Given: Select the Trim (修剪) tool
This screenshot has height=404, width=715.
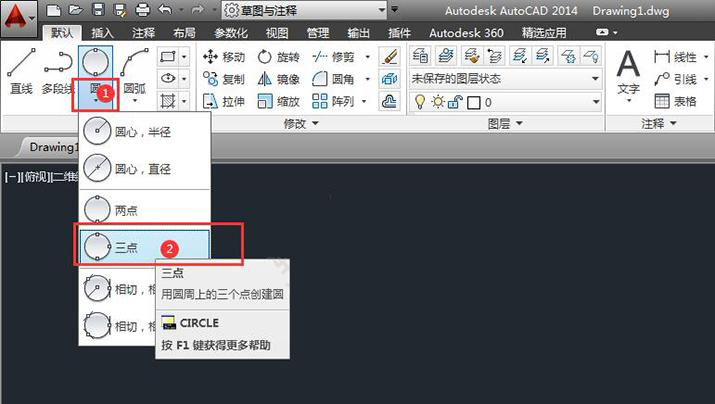Looking at the screenshot, I should point(333,57).
